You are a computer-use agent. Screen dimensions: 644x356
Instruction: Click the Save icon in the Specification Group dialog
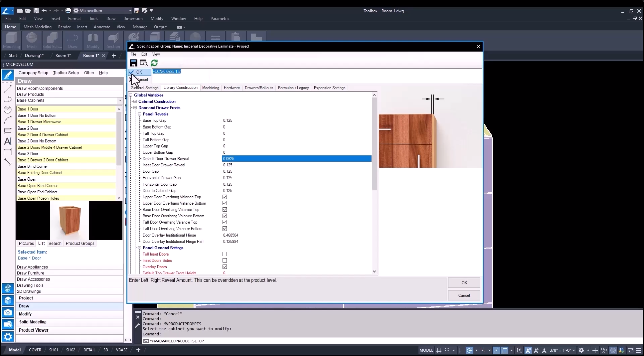[133, 63]
